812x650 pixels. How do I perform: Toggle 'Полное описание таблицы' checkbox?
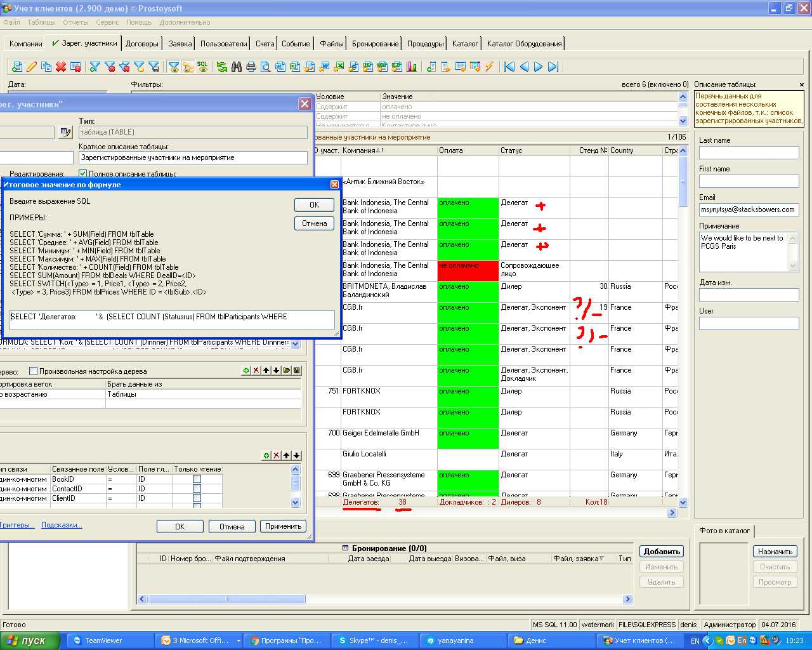pyautogui.click(x=83, y=174)
